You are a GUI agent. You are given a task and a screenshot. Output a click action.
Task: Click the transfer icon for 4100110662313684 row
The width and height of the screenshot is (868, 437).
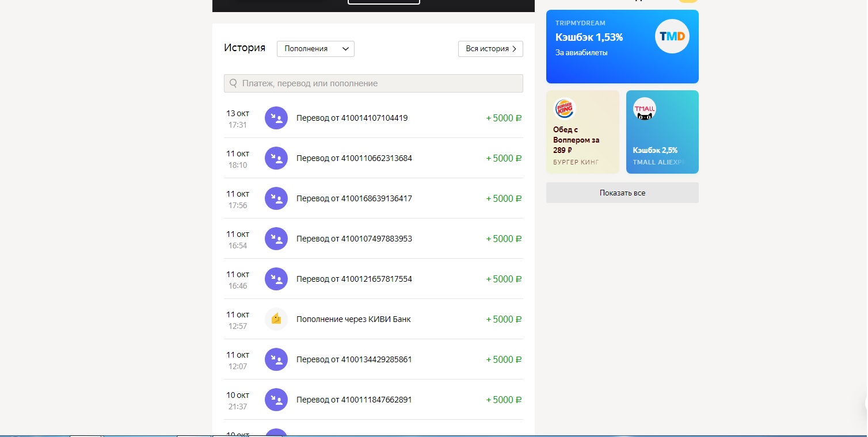[276, 158]
